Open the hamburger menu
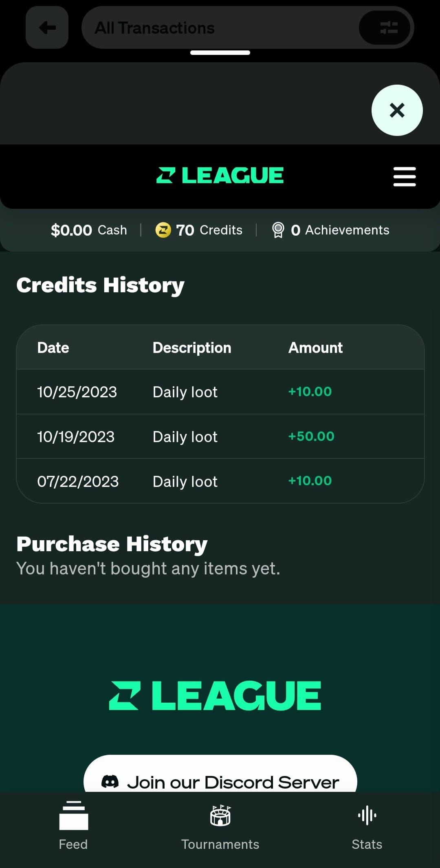 click(x=404, y=176)
